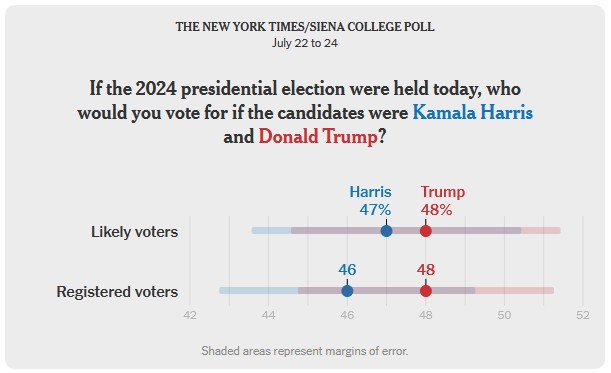Select the Registered voters row label

pyautogui.click(x=117, y=292)
